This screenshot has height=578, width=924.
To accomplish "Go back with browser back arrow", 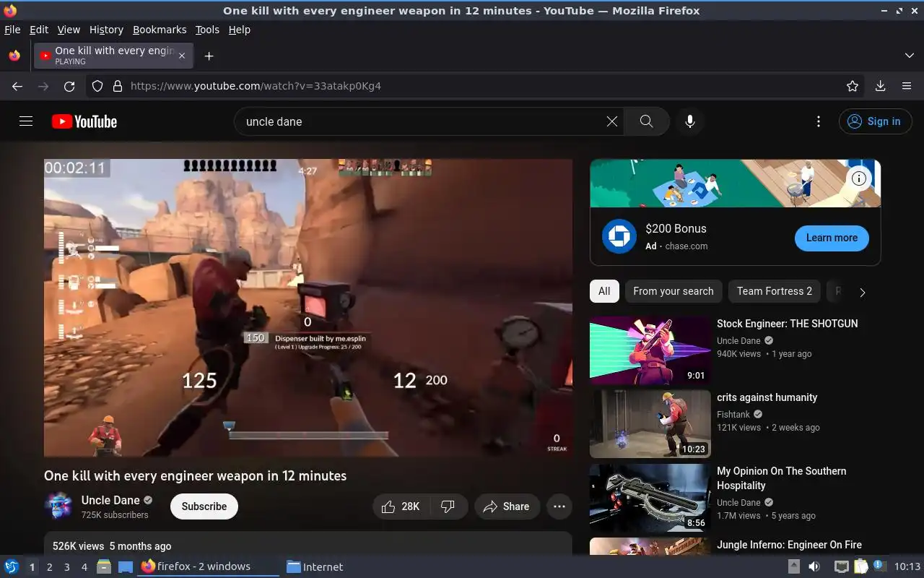I will [x=17, y=86].
